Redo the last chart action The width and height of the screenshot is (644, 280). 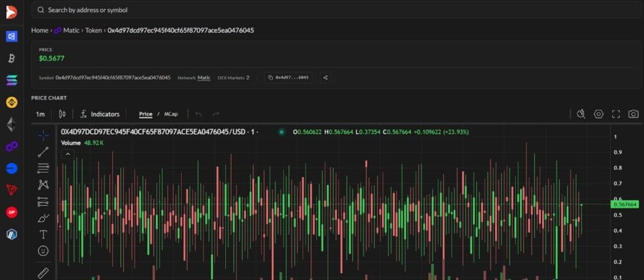click(x=216, y=114)
